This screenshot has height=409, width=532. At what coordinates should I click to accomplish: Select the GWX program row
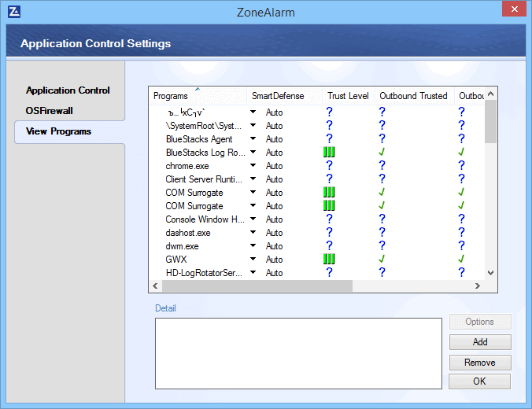317,259
